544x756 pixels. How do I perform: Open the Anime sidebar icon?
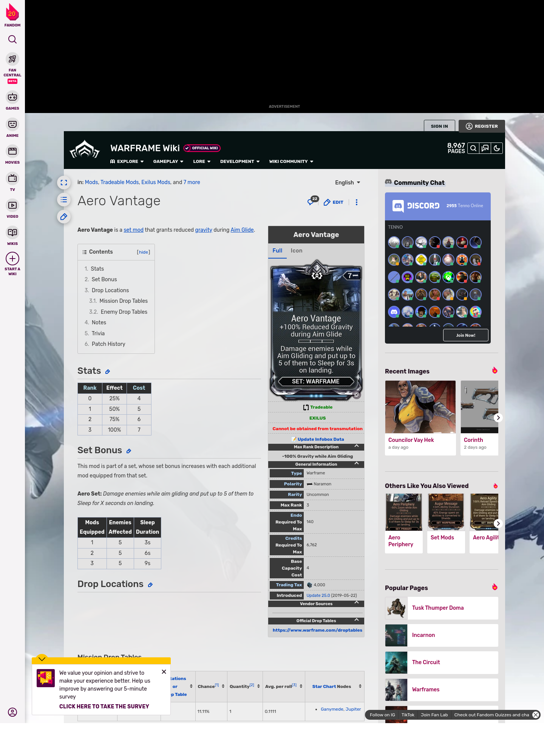[12, 124]
